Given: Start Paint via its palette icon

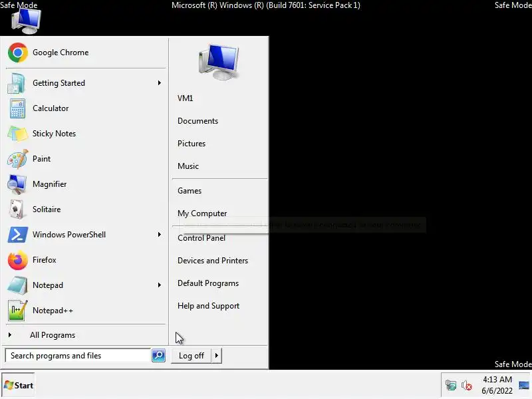Looking at the screenshot, I should (17, 159).
